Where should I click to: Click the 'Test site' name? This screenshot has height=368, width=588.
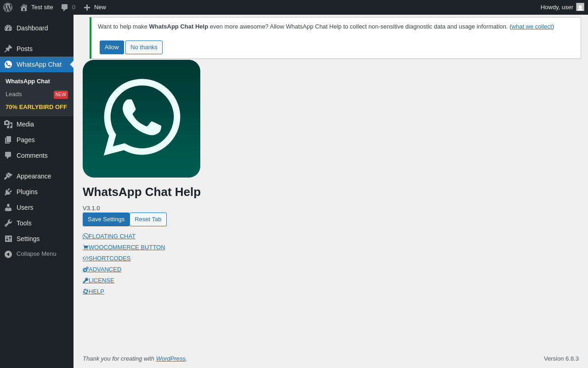pos(42,7)
